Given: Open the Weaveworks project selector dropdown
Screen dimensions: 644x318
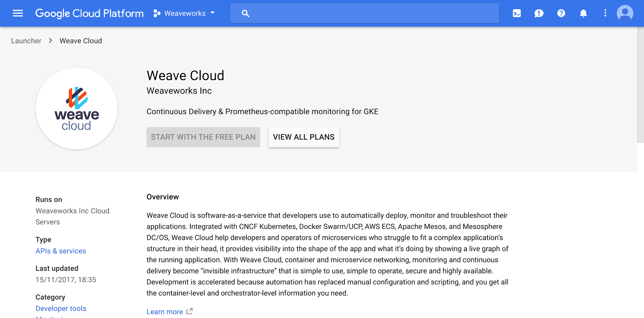Looking at the screenshot, I should [x=184, y=13].
